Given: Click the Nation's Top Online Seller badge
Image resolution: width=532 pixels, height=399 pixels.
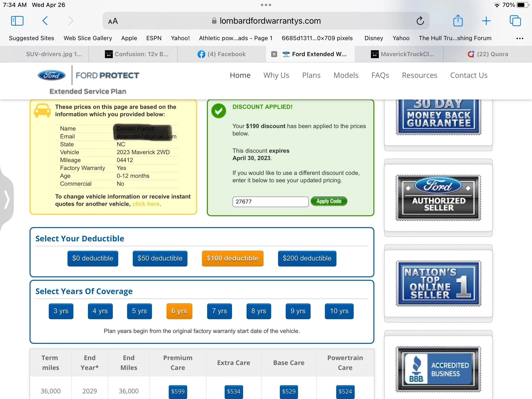Looking at the screenshot, I should [x=438, y=283].
